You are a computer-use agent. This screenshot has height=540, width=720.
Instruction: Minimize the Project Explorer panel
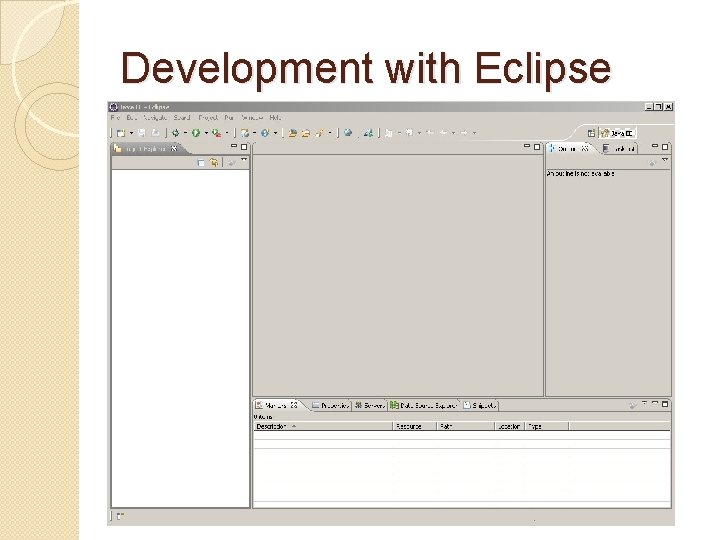234,146
